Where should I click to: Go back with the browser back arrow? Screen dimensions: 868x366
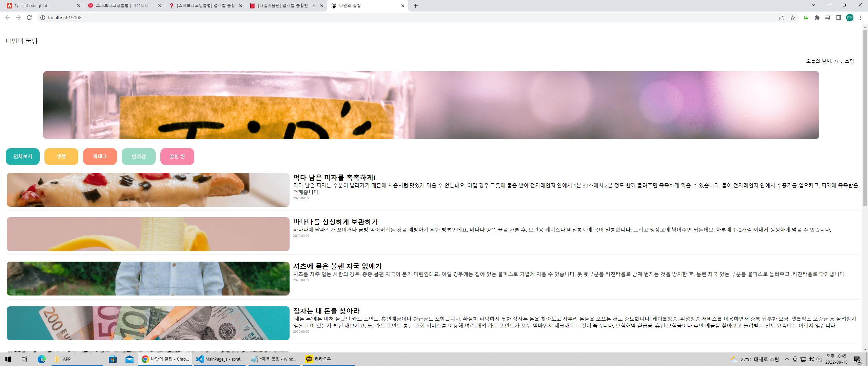pos(7,18)
